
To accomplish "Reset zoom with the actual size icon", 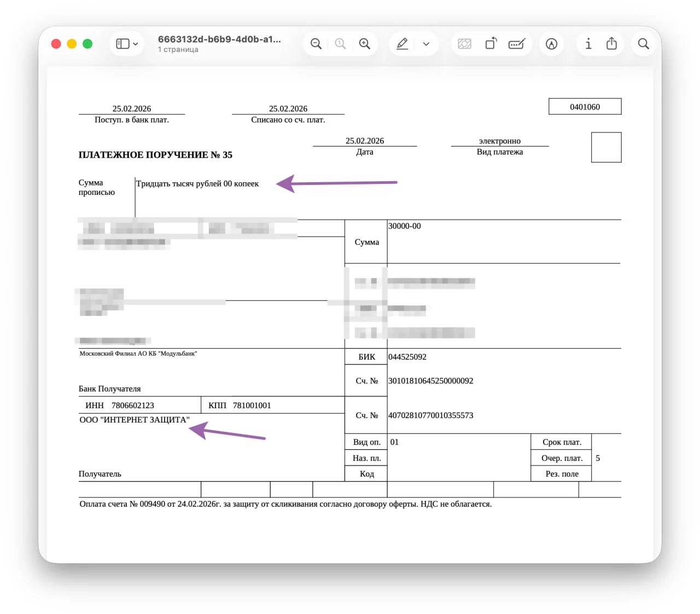I will pyautogui.click(x=340, y=44).
